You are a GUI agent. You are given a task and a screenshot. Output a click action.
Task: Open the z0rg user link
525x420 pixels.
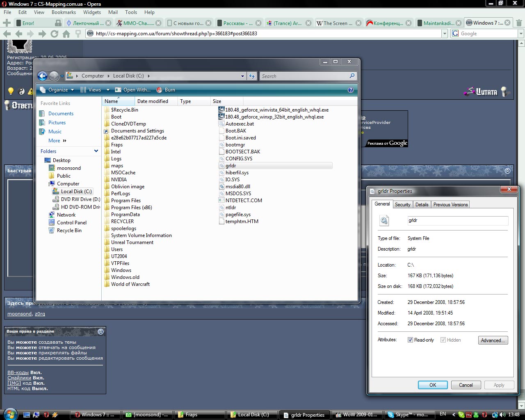40,314
